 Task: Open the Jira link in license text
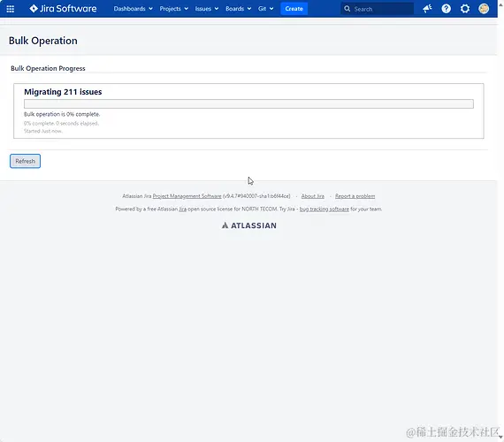(x=182, y=209)
